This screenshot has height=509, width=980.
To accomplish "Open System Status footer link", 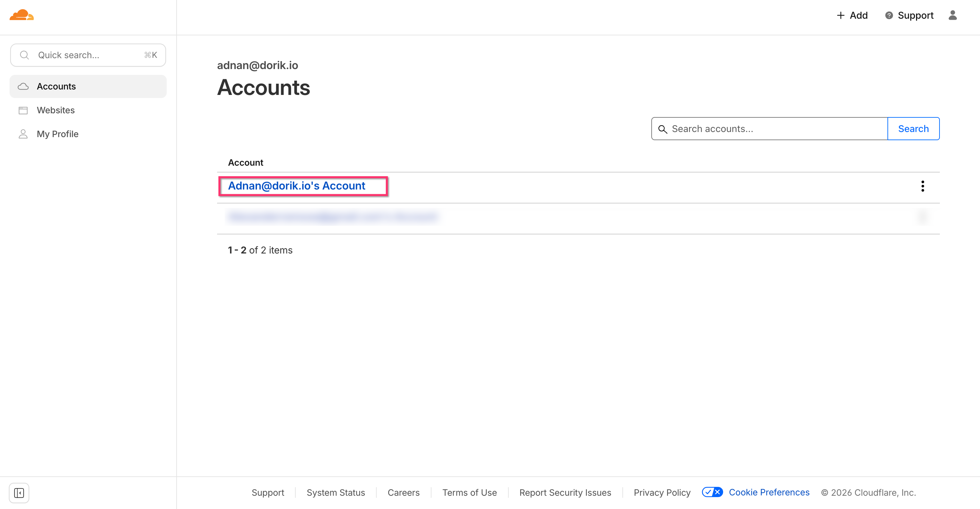I will coord(336,493).
